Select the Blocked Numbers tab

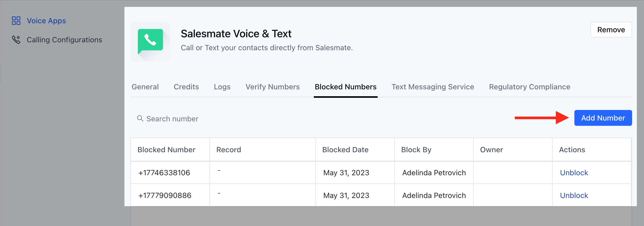(346, 87)
